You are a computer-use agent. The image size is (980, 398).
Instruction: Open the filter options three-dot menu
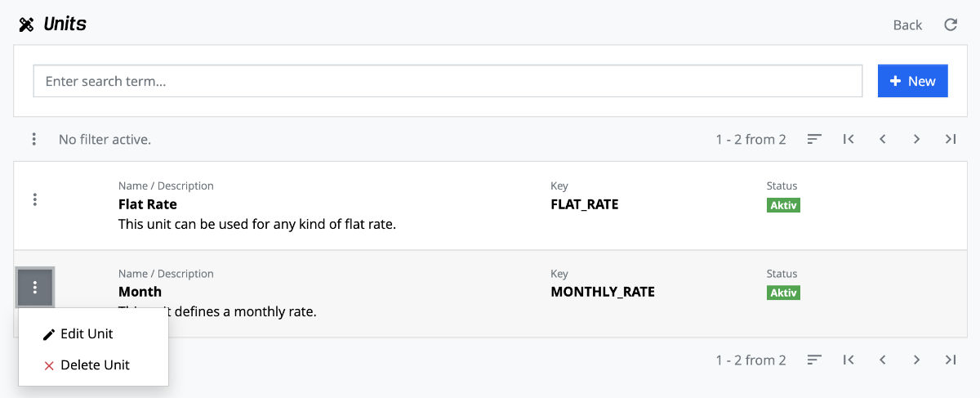click(x=33, y=140)
